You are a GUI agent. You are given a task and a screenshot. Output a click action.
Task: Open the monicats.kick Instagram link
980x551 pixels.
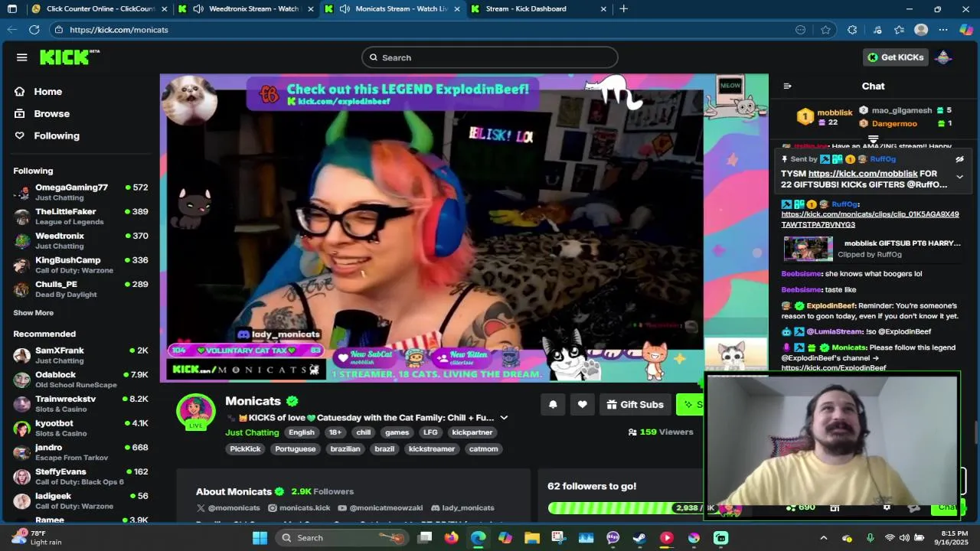click(x=299, y=508)
